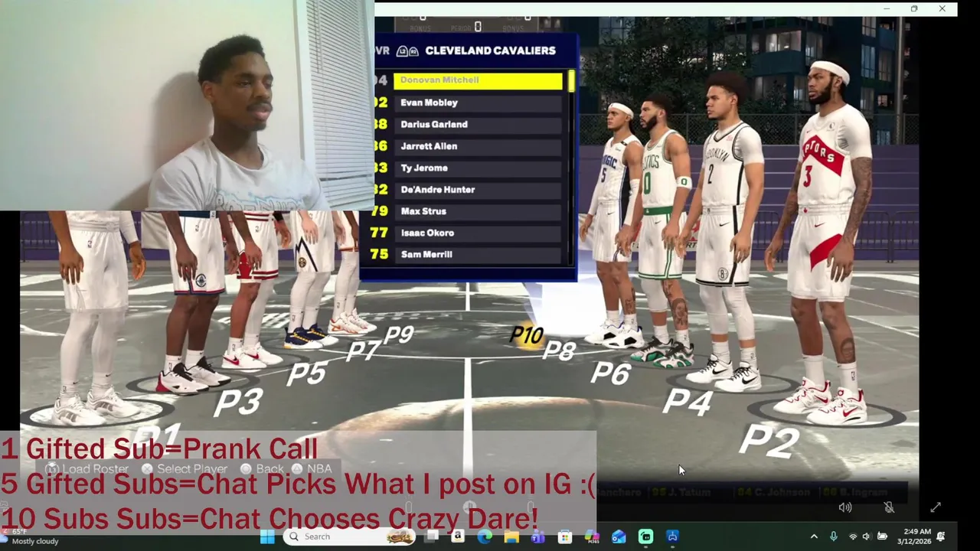Viewport: 980px width, 551px height.
Task: Open Microsoft 365 from taskbar
Action: [592, 537]
